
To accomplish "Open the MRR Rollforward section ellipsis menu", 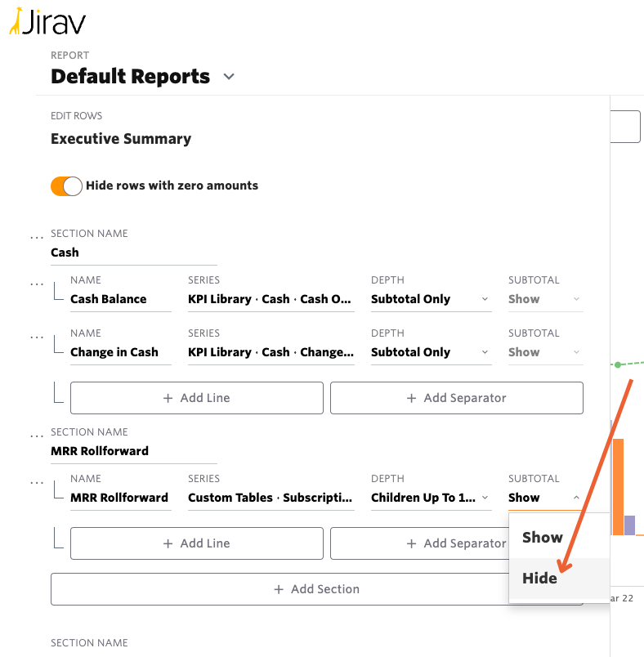I will (36, 436).
